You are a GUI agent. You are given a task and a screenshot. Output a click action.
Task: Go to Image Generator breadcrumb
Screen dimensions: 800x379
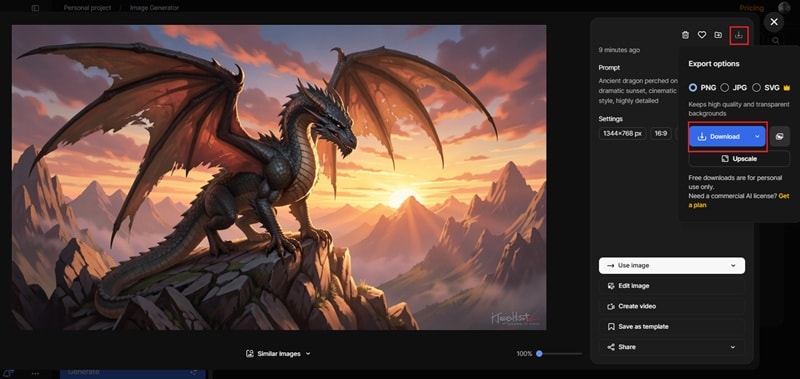154,8
